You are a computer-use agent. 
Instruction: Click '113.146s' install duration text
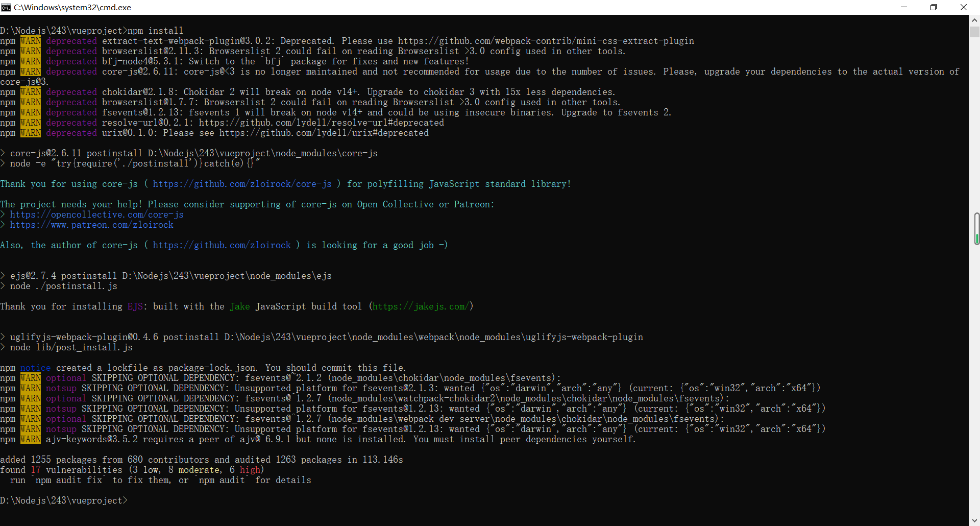(x=383, y=460)
